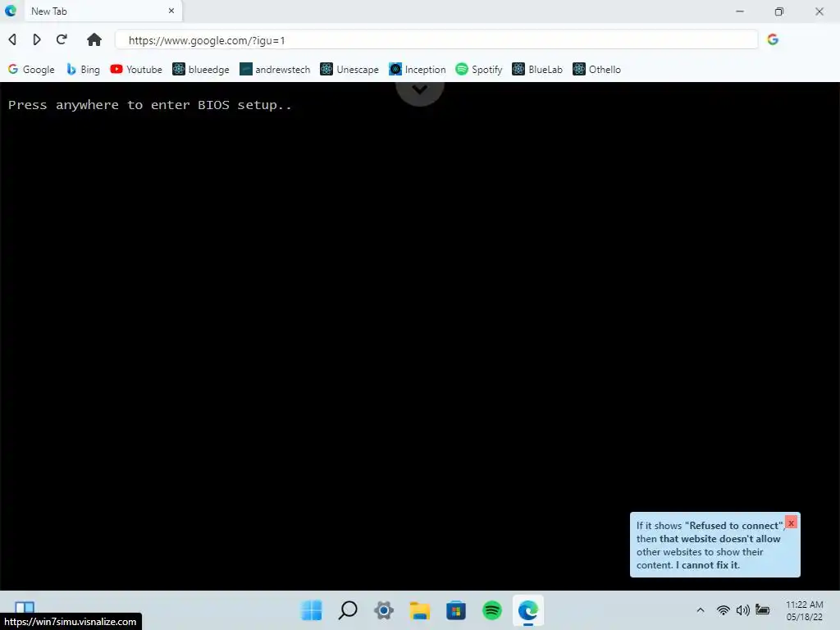Image resolution: width=840 pixels, height=630 pixels.
Task: Open the Google bookmark
Action: (x=31, y=70)
